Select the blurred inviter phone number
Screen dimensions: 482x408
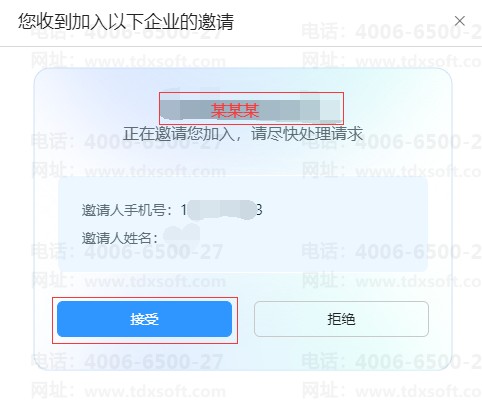click(x=222, y=210)
